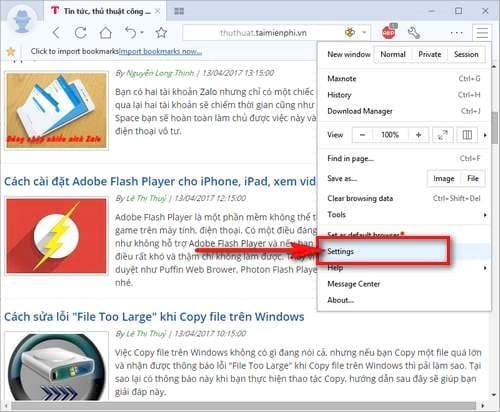Viewport: 500px width, 412px height.
Task: Toggle split screen view icon
Action: pos(467,135)
